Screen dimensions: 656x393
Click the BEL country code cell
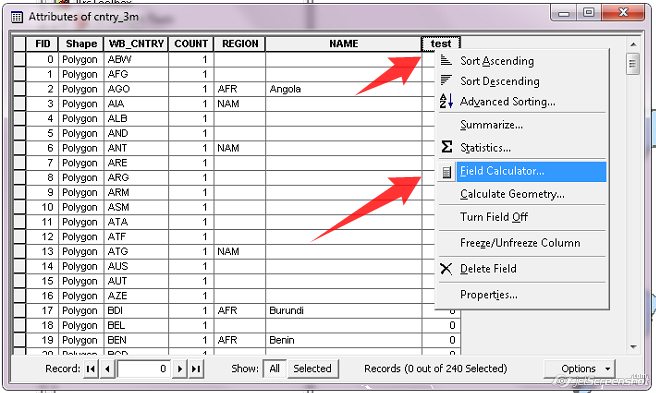(136, 325)
